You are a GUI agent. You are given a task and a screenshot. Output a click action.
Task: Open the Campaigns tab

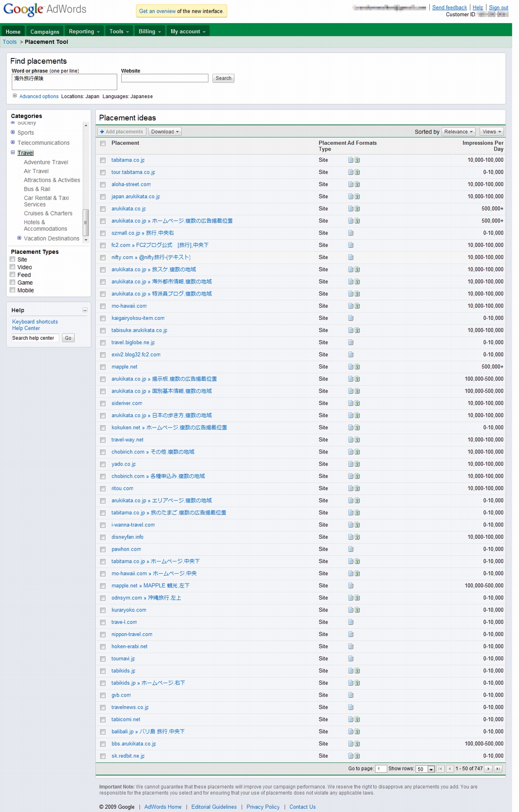(45, 32)
